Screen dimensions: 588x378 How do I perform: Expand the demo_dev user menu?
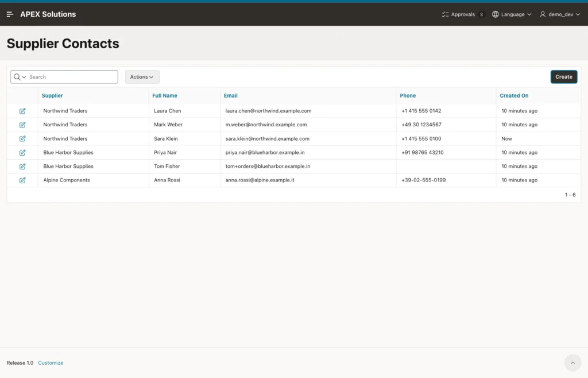point(560,14)
